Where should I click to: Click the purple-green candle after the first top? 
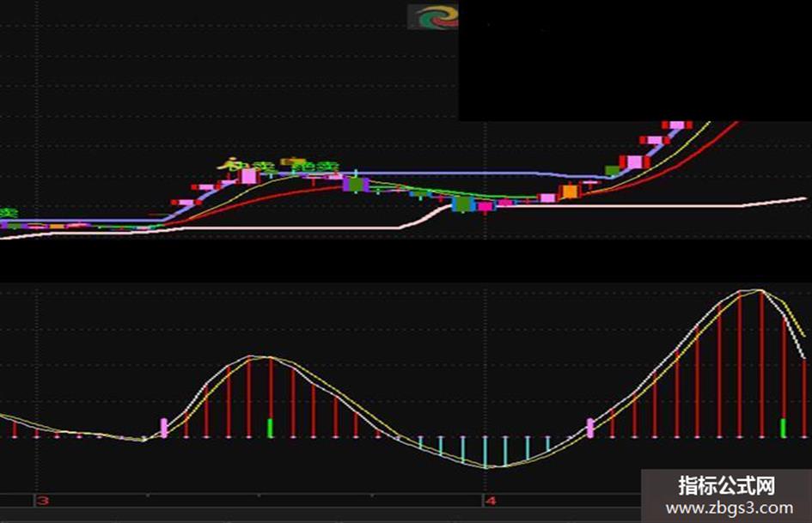click(356, 185)
